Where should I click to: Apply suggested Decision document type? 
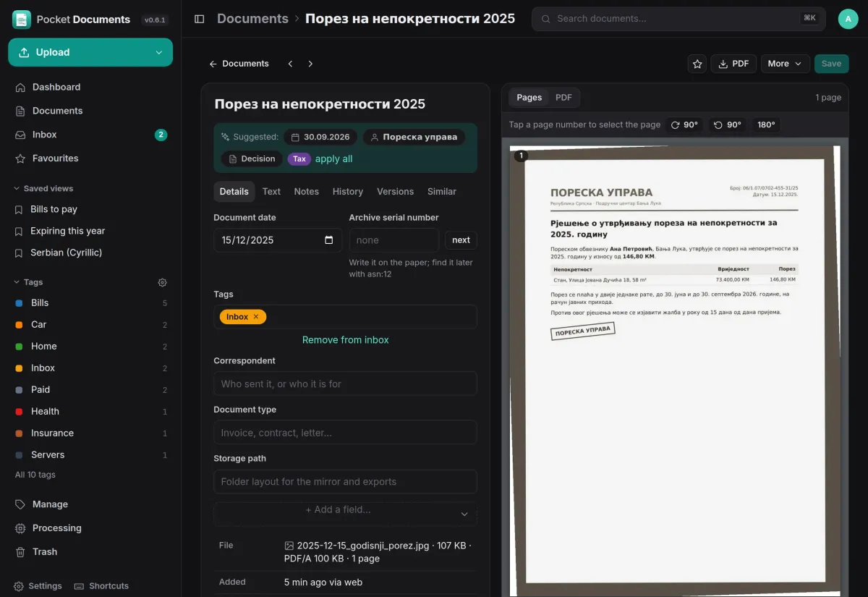coord(252,158)
